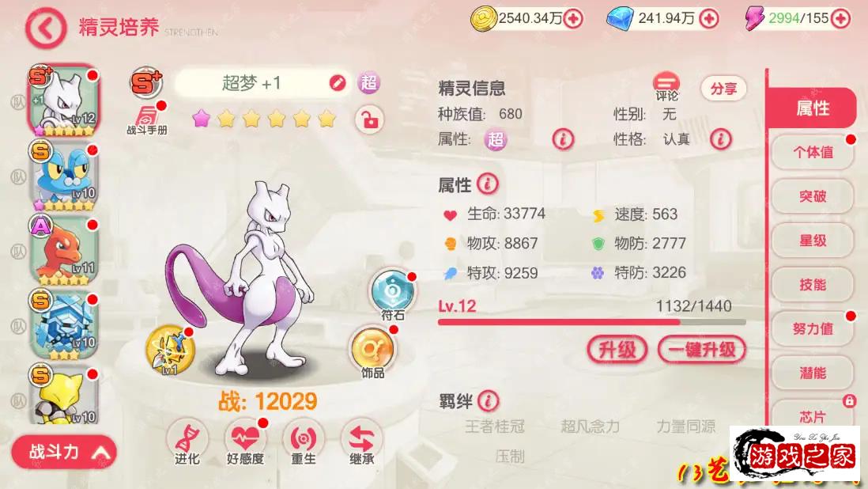This screenshot has width=868, height=489.
Task: Switch to the 个体值 tab
Action: point(813,152)
